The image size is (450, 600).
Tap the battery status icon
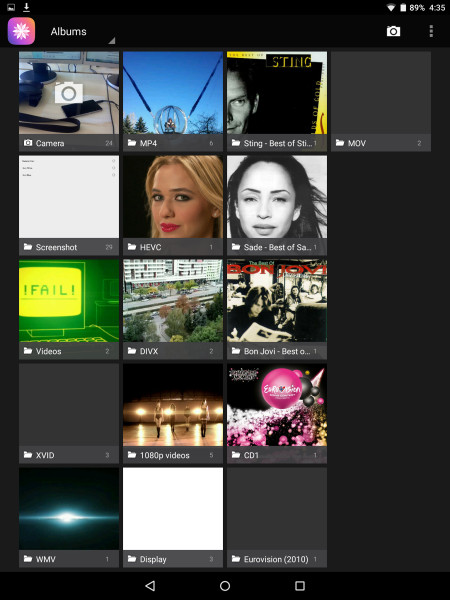tap(403, 8)
